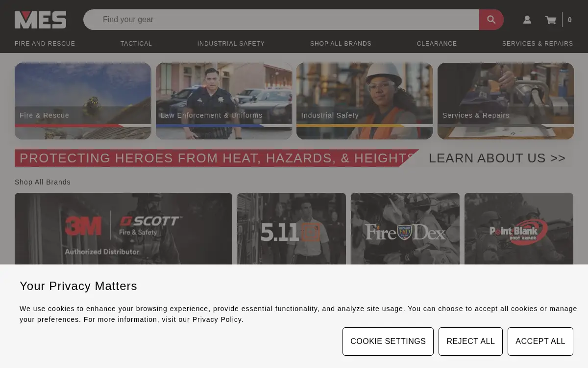588x368 pixels.
Task: Select the Services & Repairs category card
Action: tap(506, 101)
